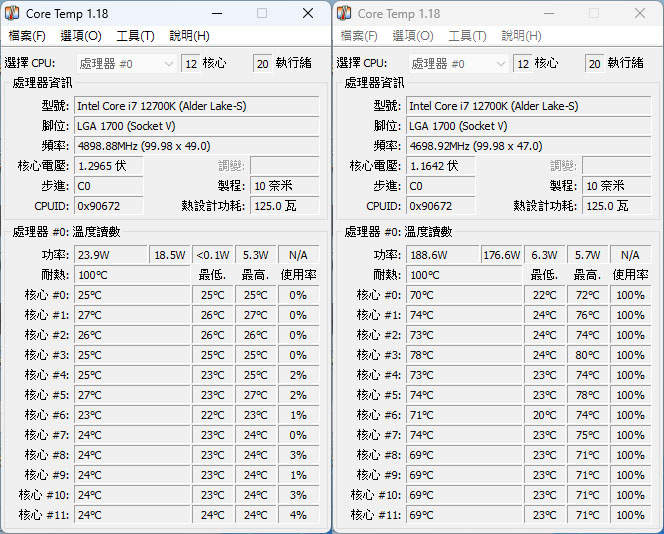664x534 pixels.
Task: Click the empty 調變 field in left window
Action: (285, 166)
